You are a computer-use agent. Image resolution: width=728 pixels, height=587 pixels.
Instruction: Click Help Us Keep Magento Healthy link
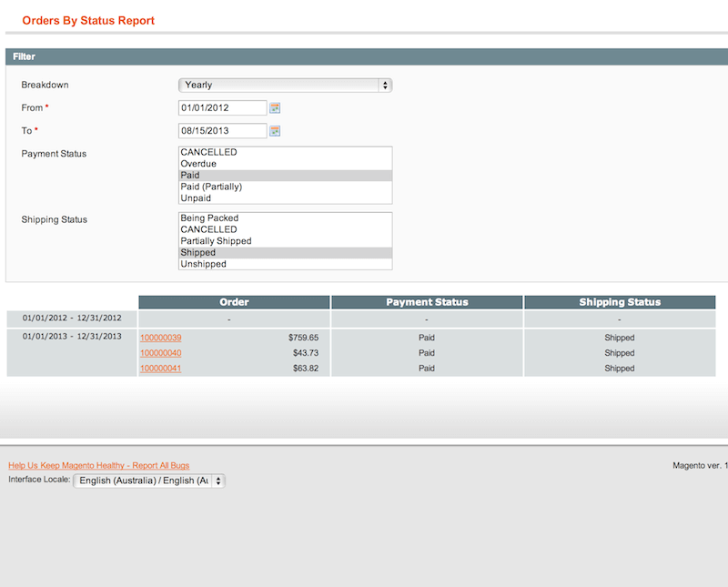[x=99, y=465]
